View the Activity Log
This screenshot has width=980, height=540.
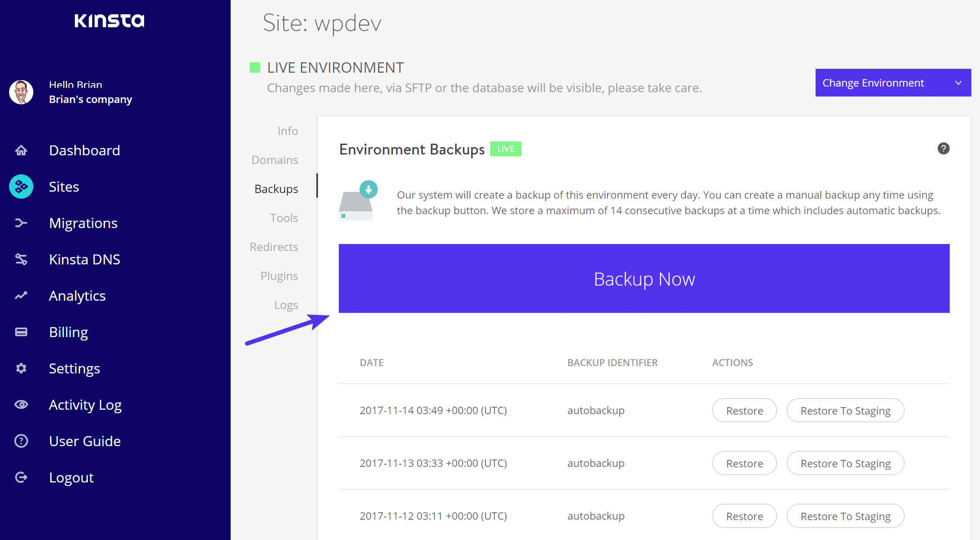click(x=85, y=405)
